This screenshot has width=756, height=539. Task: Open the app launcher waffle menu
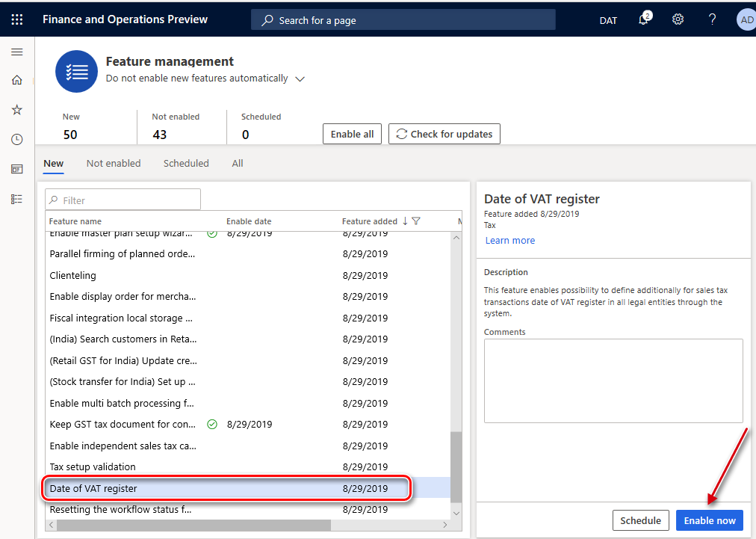click(x=17, y=19)
